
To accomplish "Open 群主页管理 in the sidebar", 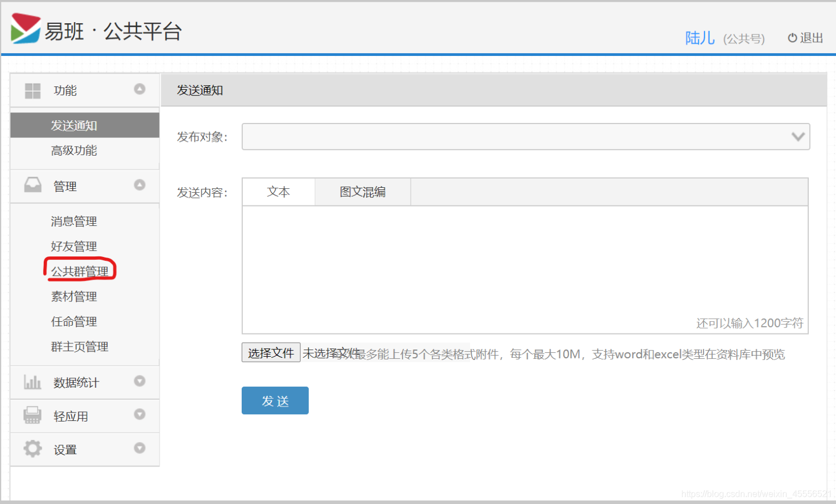I will (80, 347).
